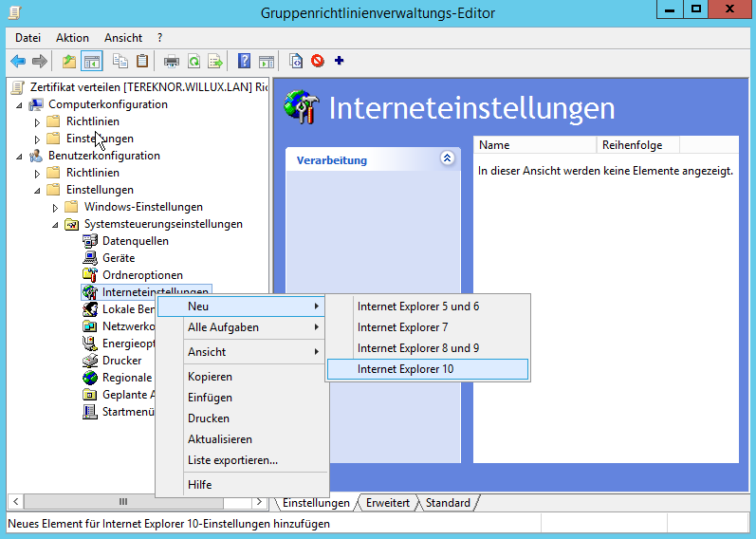Click the properties document toolbar icon

click(296, 62)
